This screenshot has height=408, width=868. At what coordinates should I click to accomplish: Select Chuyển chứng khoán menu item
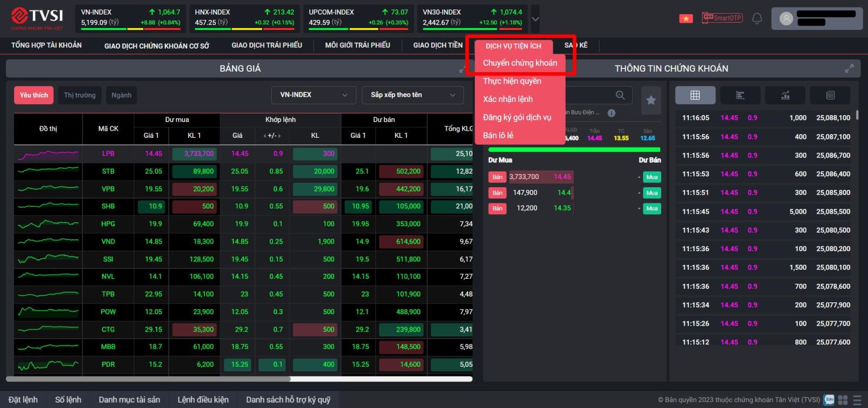[x=520, y=63]
